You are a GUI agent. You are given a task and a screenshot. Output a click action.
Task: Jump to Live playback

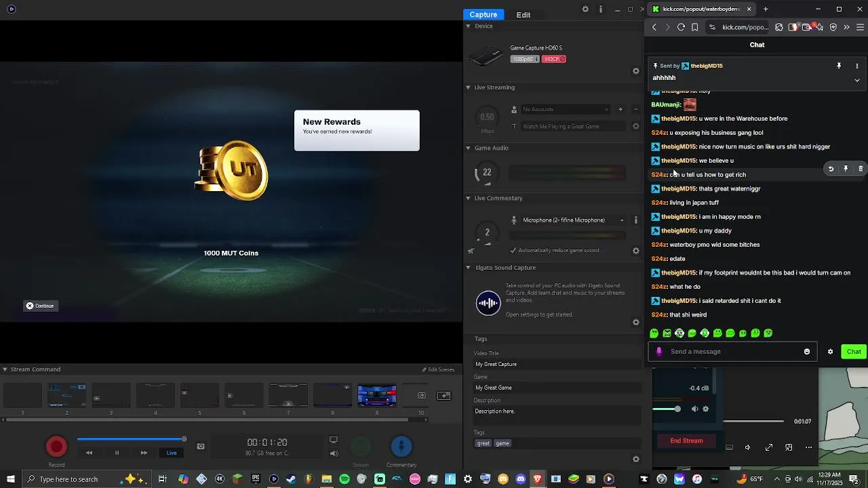click(x=172, y=453)
